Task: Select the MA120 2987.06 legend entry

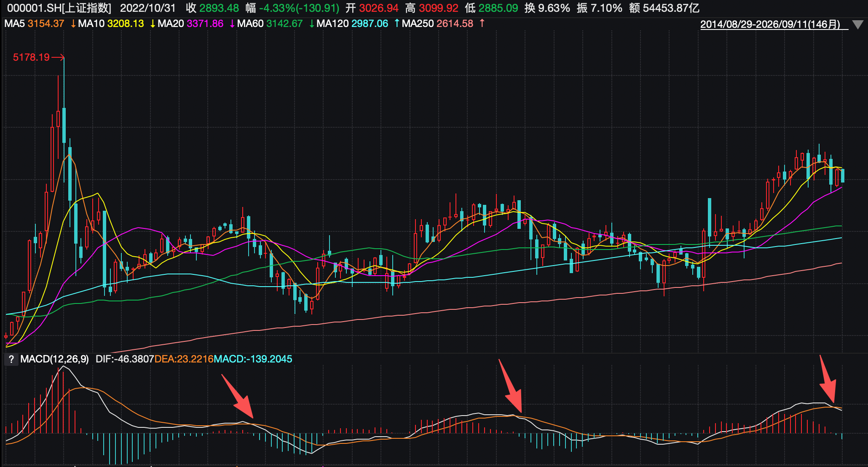Action: 352,24
